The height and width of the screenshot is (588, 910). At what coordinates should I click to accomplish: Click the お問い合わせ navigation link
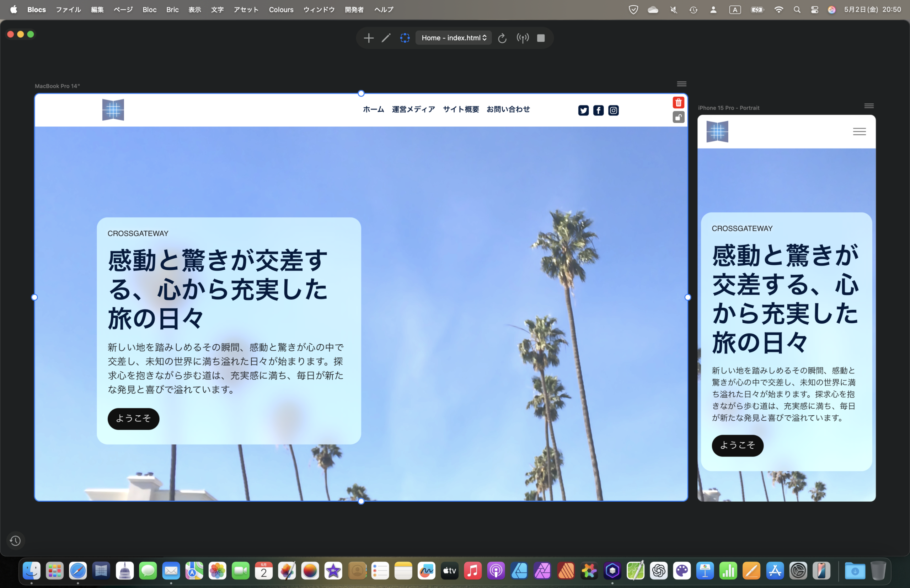508,109
